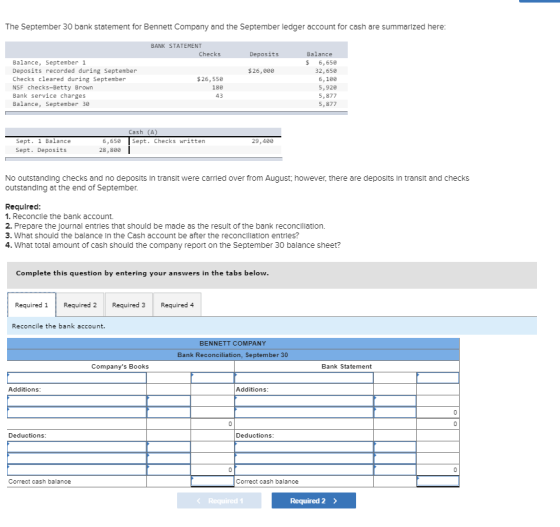Select third Bank Statement Deductions amount cell
The image size is (560, 527).
click(395, 470)
